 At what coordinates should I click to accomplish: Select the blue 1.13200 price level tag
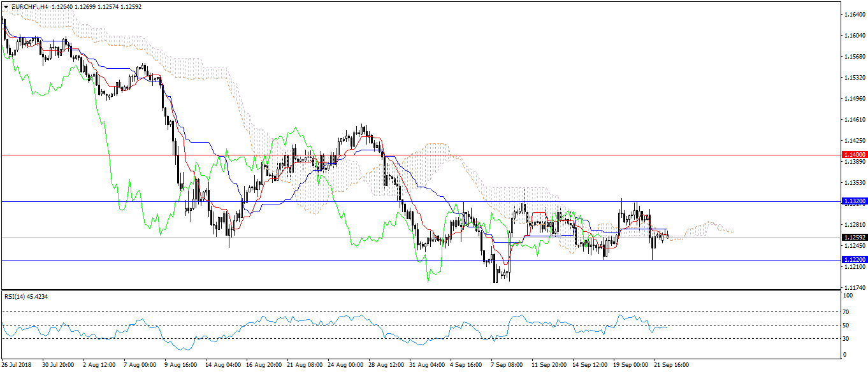853,201
